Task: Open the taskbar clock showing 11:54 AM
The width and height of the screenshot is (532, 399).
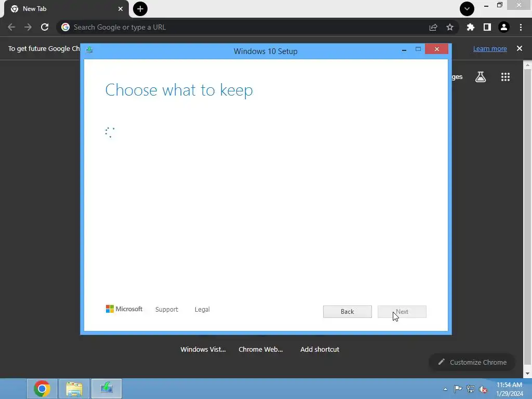Action: (x=509, y=389)
